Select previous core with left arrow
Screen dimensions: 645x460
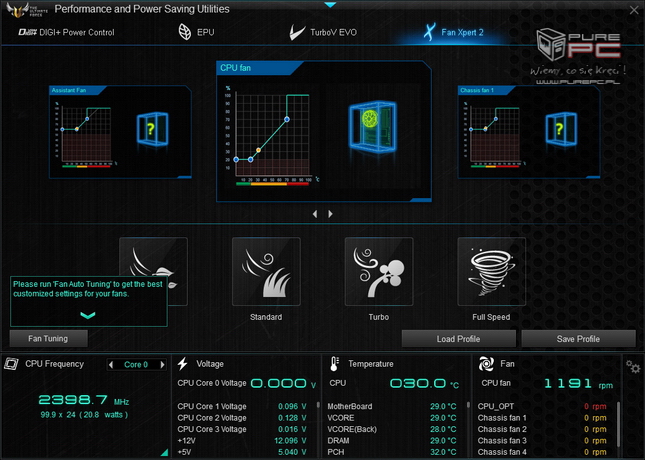[x=111, y=365]
